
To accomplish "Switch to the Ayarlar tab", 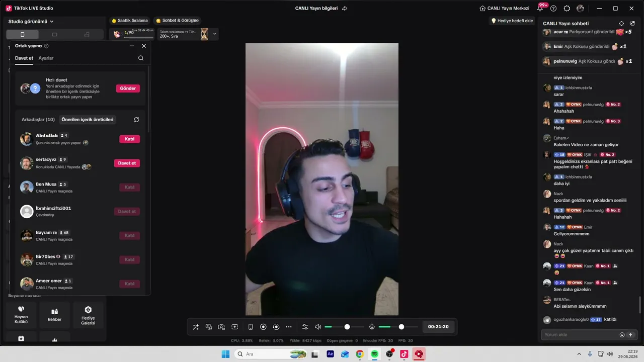I will point(46,58).
